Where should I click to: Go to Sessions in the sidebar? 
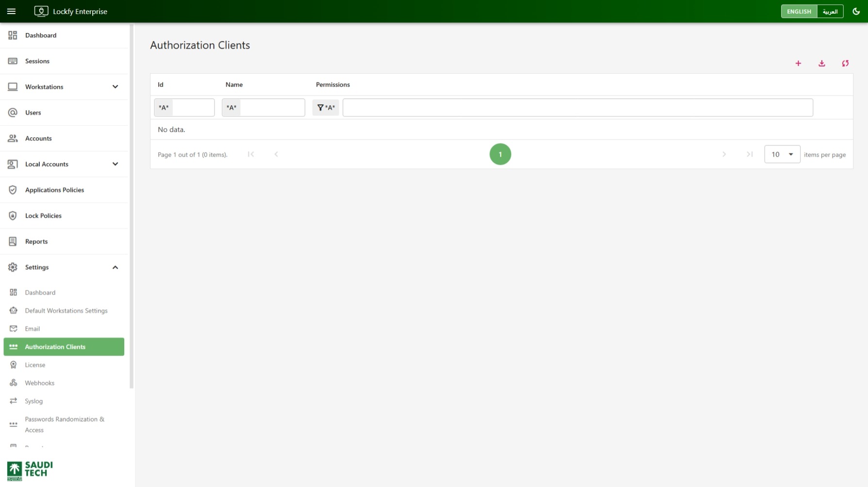coord(64,61)
